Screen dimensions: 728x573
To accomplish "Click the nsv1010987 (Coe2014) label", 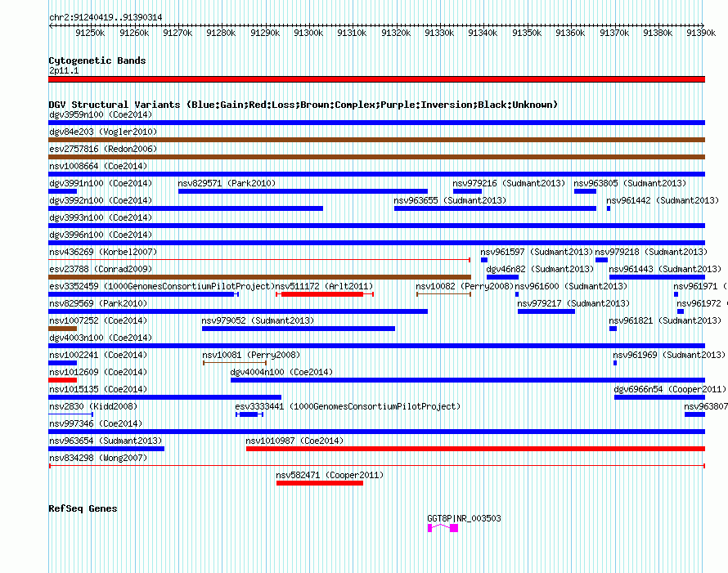I will click(x=294, y=441).
